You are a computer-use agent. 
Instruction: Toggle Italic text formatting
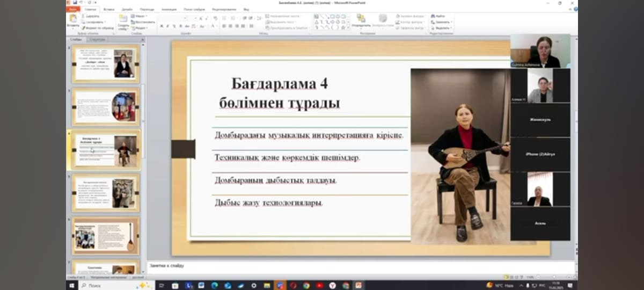(167, 26)
